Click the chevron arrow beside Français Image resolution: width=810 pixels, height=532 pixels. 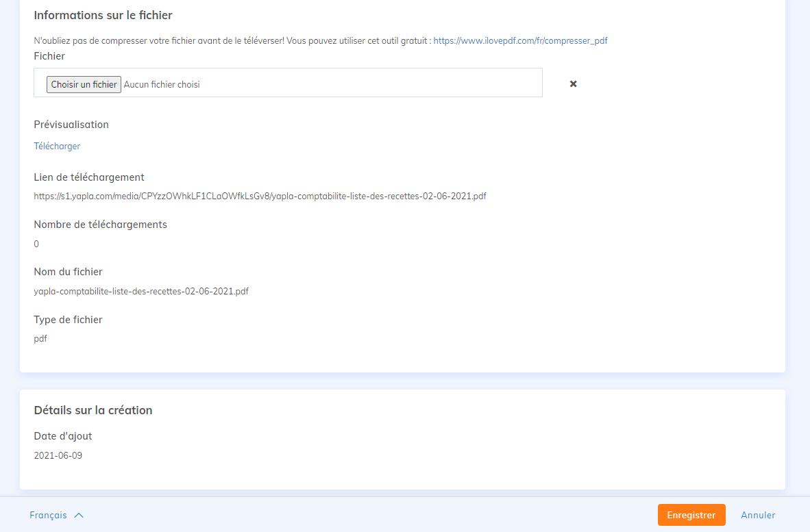click(x=79, y=516)
